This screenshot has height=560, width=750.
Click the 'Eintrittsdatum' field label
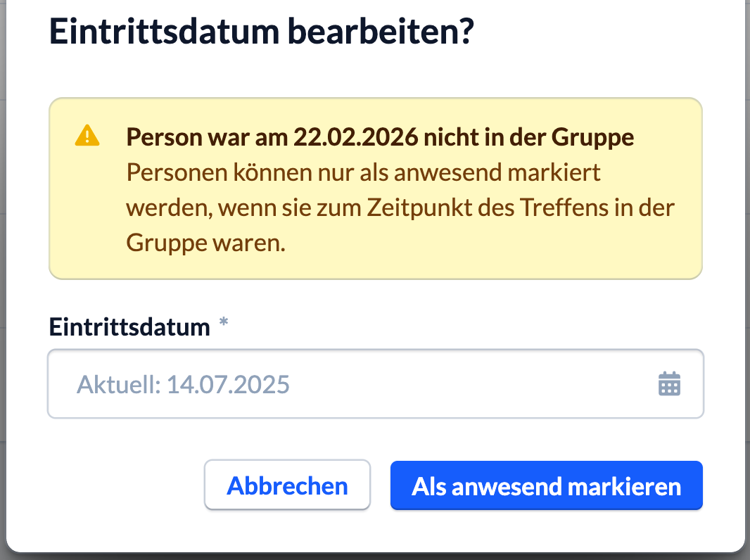click(129, 327)
